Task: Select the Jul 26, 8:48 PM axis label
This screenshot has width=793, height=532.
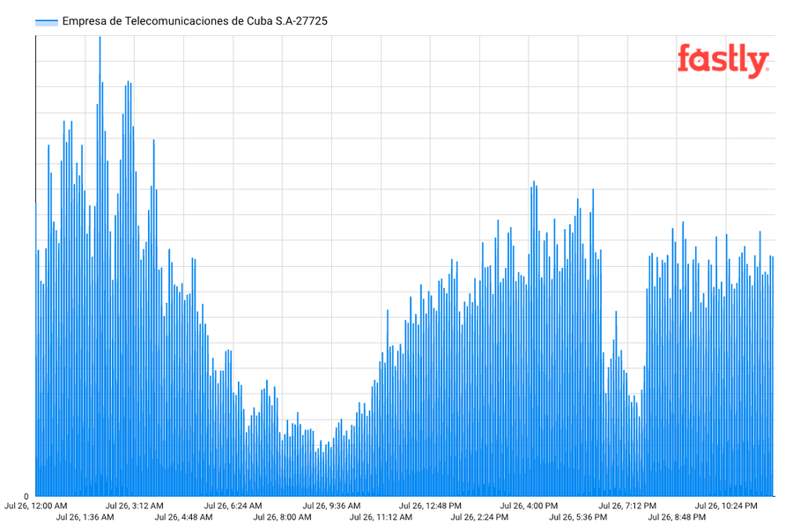Action: [677, 517]
